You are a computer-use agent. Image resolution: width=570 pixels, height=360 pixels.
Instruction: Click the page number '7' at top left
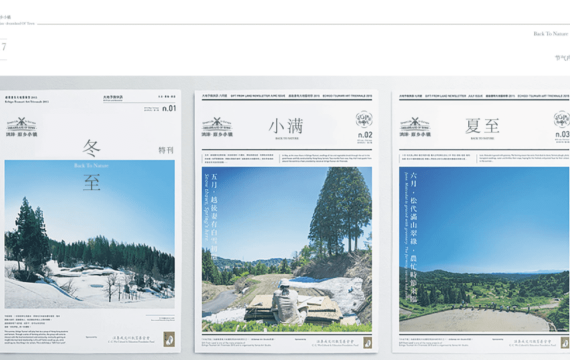pyautogui.click(x=4, y=47)
